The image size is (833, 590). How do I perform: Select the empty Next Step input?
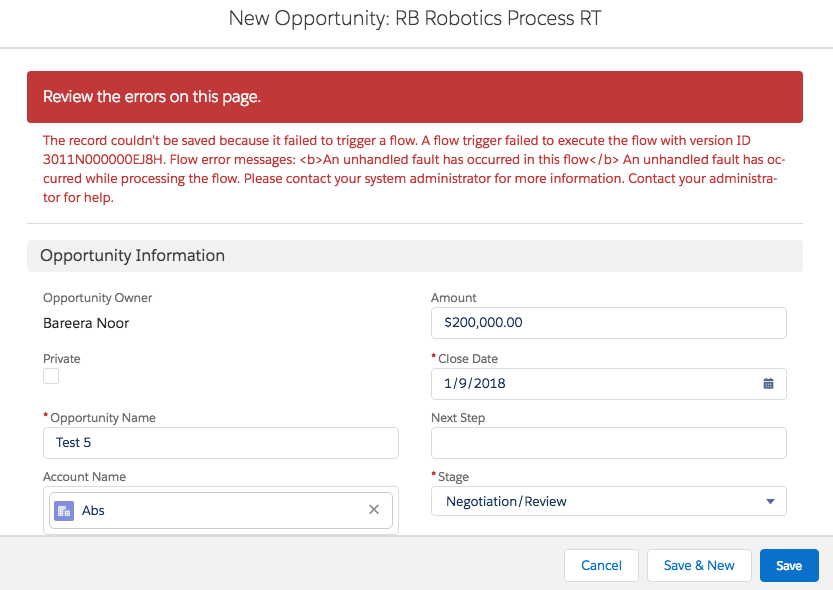[608, 443]
